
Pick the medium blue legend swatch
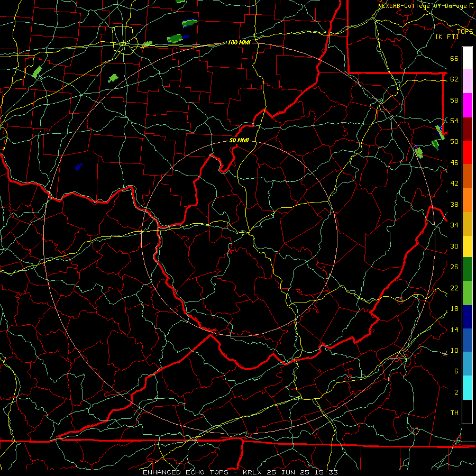[x=467, y=340]
